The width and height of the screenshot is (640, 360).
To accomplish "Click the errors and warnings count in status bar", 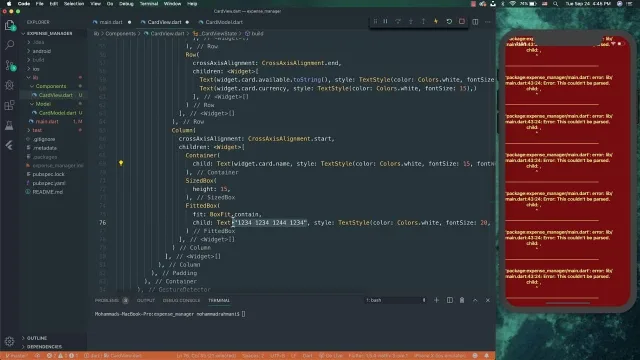I will pyautogui.click(x=62, y=356).
